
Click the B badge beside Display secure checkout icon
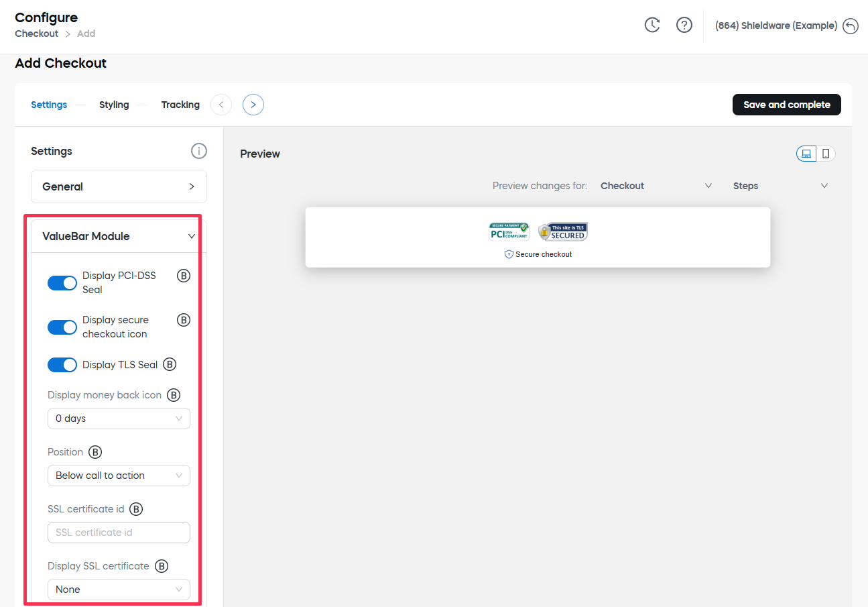[x=184, y=320]
